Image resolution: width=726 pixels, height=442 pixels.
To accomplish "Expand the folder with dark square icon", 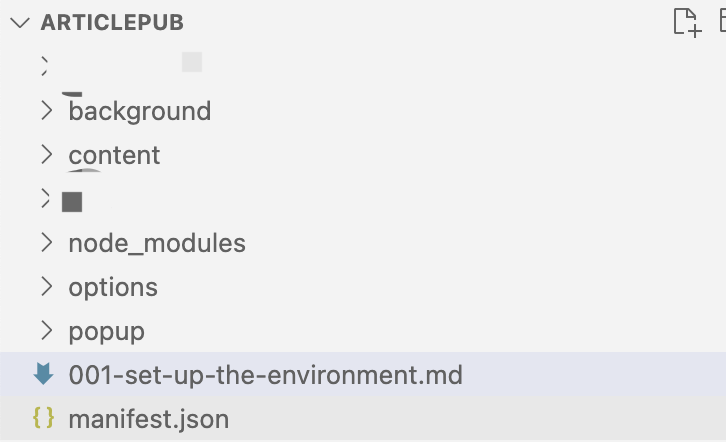I will pyautogui.click(x=45, y=198).
